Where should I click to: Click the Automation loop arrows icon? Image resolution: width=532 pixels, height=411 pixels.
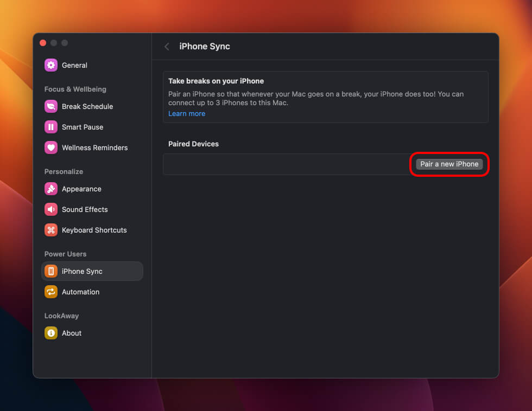pos(51,292)
